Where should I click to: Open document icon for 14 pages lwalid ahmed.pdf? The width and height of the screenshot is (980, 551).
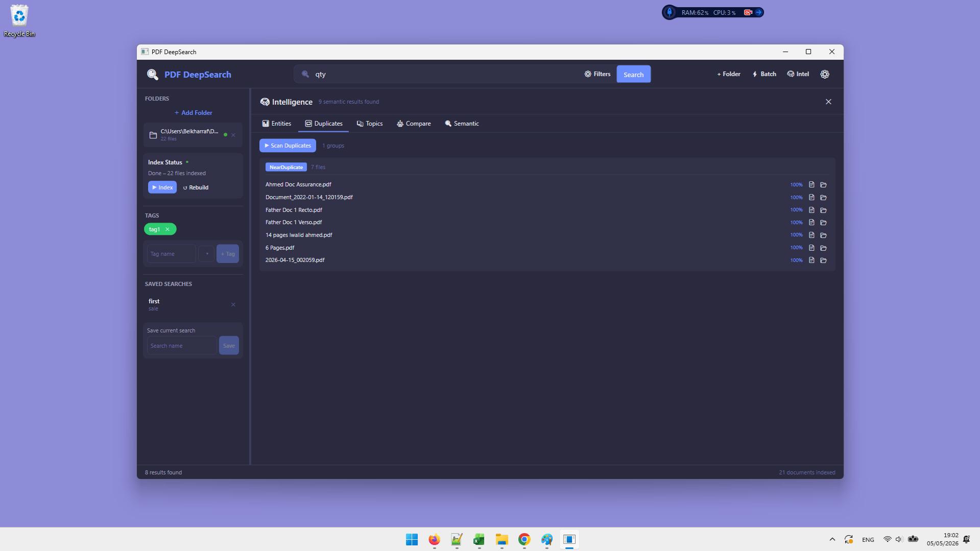click(x=811, y=235)
